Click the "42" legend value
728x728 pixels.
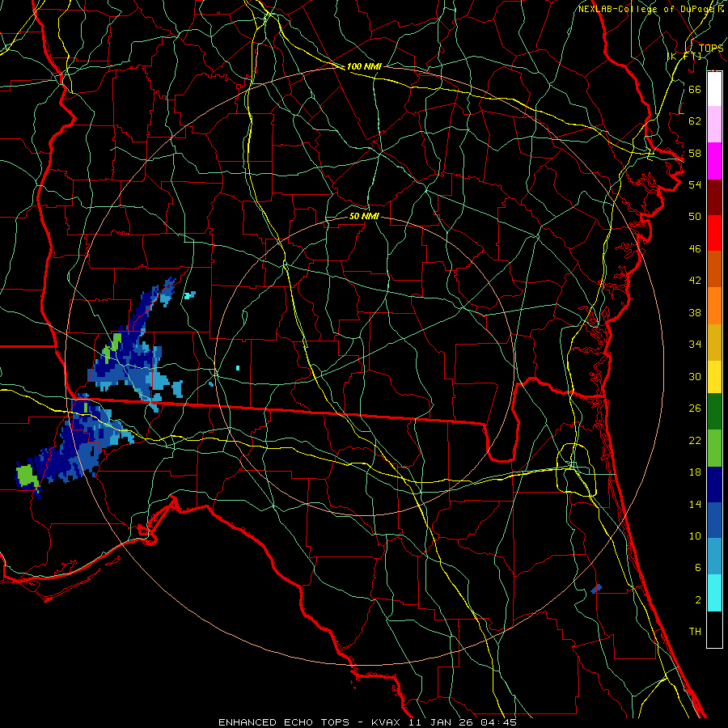point(695,281)
